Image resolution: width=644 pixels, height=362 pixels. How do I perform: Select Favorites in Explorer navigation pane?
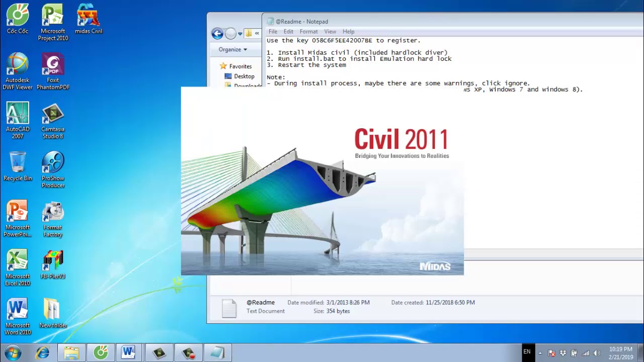pos(236,66)
